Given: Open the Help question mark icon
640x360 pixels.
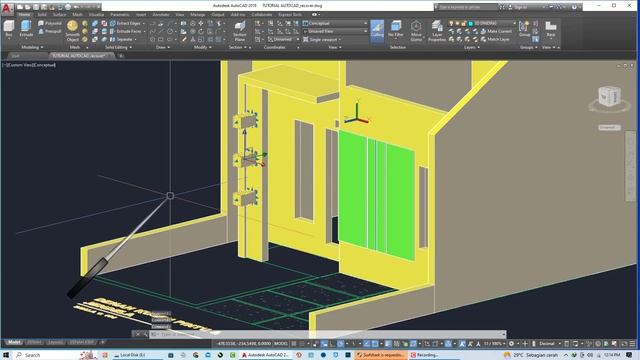Looking at the screenshot, I should [574, 7].
